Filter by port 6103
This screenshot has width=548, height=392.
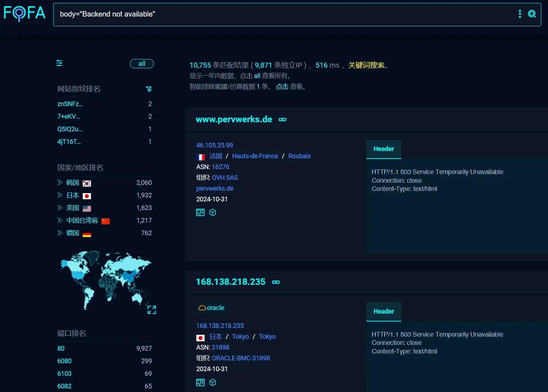pyautogui.click(x=64, y=374)
